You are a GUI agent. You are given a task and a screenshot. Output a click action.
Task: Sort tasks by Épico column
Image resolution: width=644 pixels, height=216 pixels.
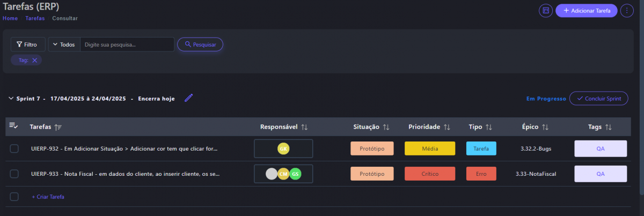545,127
